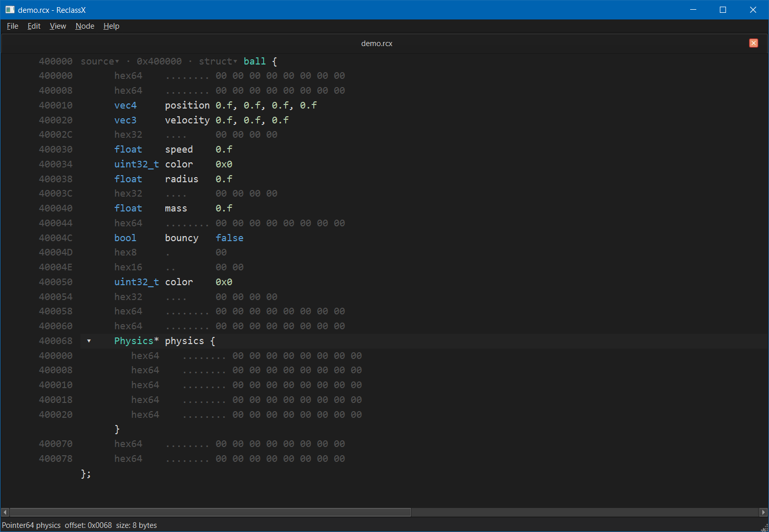Open the Edit menu
Viewport: 769px width, 532px height.
pos(34,26)
